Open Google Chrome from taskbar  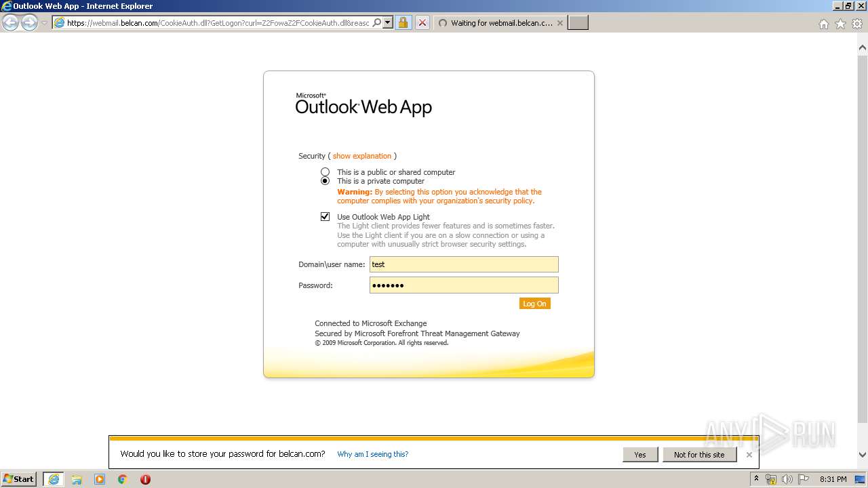coord(123,479)
